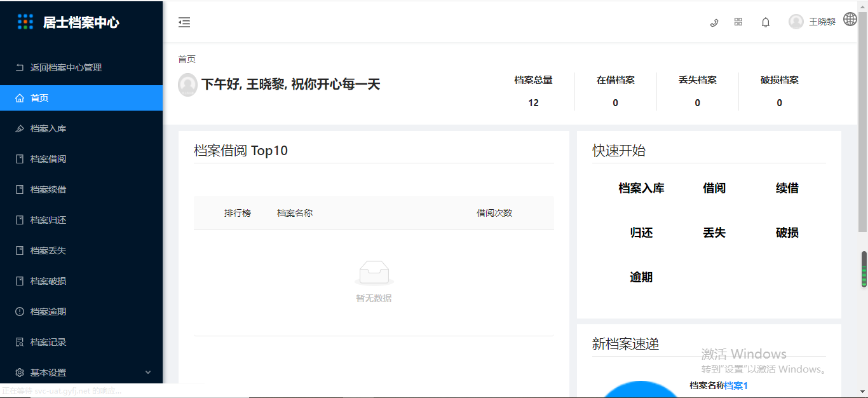
Task: Click 归还 quick start link
Action: pyautogui.click(x=641, y=233)
